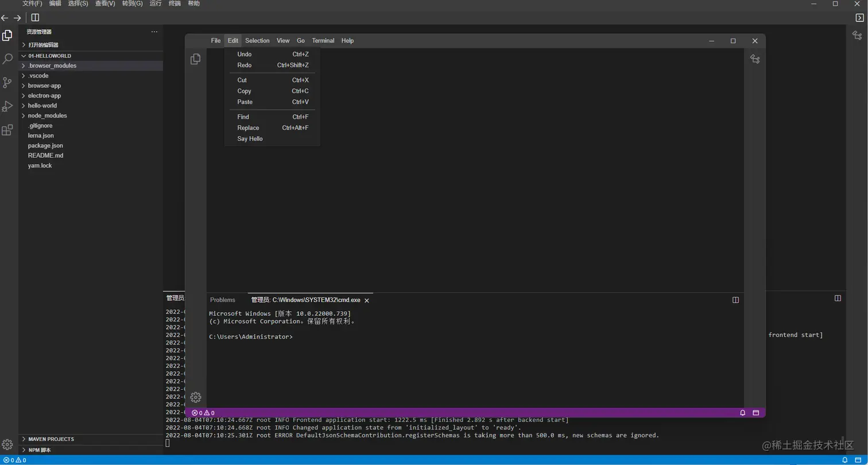The width and height of the screenshot is (868, 465).
Task: Open the 查看(V) menu in the outer window
Action: coord(105,3)
